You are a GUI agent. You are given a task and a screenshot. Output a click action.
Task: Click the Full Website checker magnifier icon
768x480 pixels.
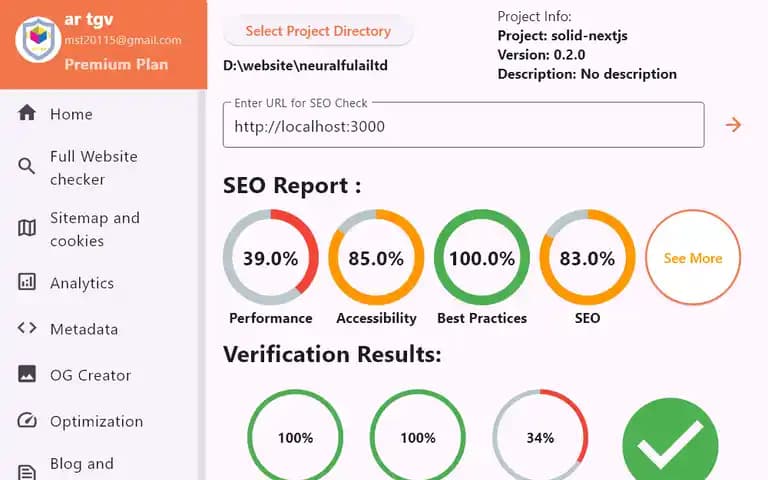(27, 167)
